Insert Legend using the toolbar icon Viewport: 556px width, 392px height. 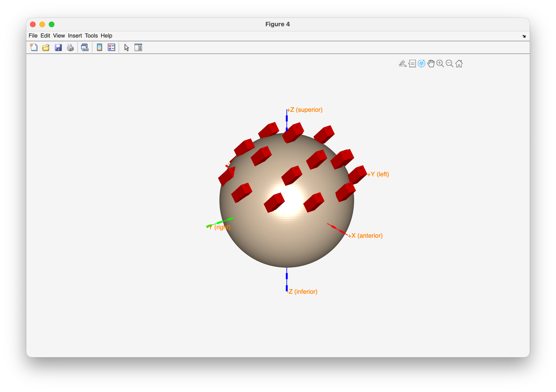pos(111,47)
